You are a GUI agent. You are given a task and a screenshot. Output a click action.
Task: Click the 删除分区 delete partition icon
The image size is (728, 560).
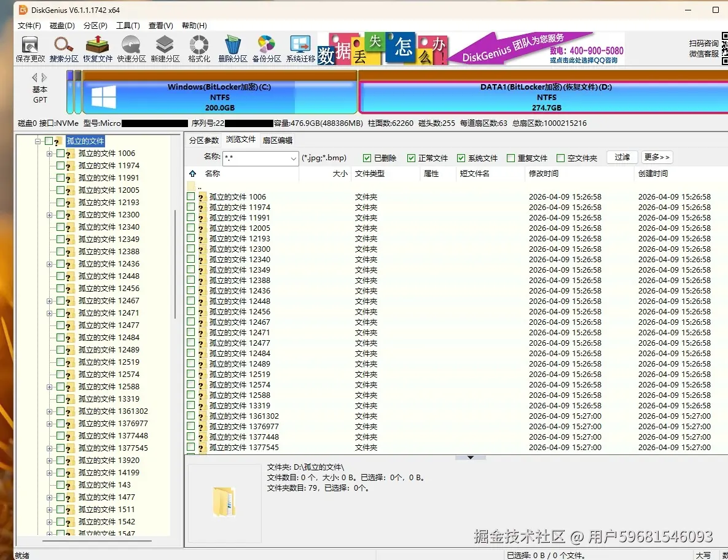[x=233, y=49]
